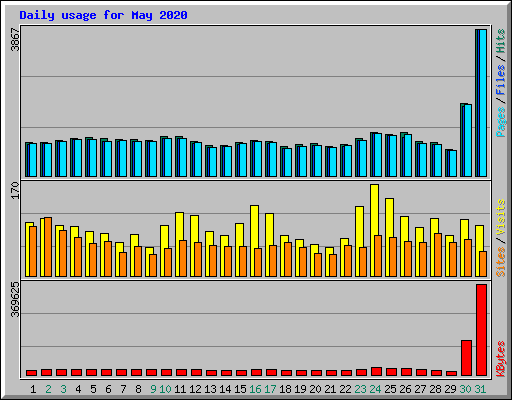Click day label 23 on the axis
Viewport: 512px width, 400px height.
(x=360, y=389)
